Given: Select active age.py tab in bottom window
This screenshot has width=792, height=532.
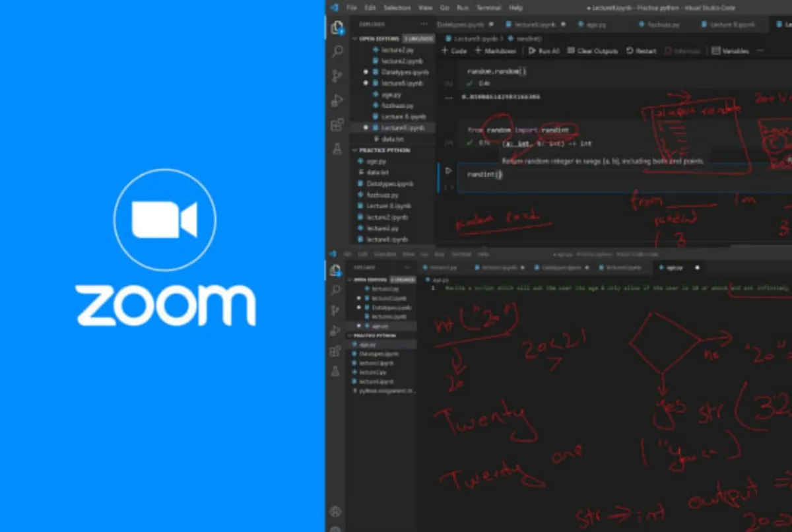Looking at the screenshot, I should pos(678,268).
